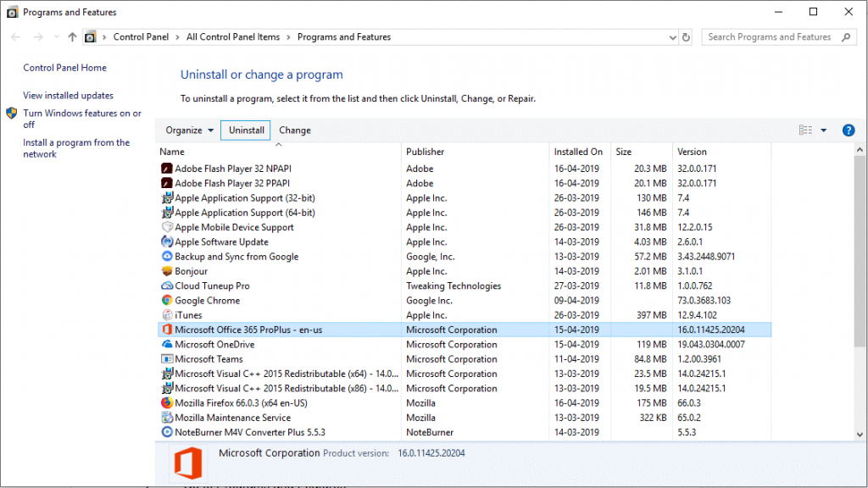Sort by the Name column header
Viewport: 868px width, 488px height.
click(278, 152)
